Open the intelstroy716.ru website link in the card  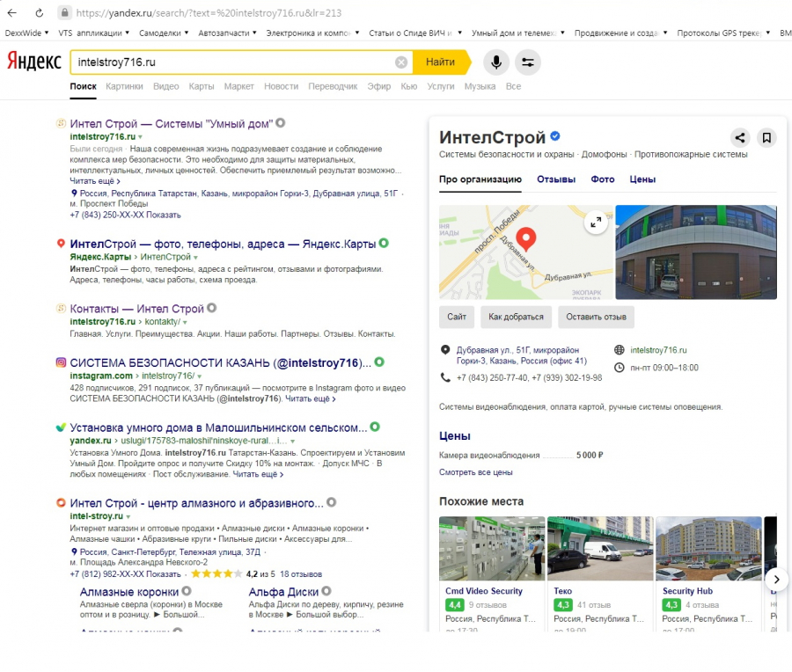click(x=658, y=350)
